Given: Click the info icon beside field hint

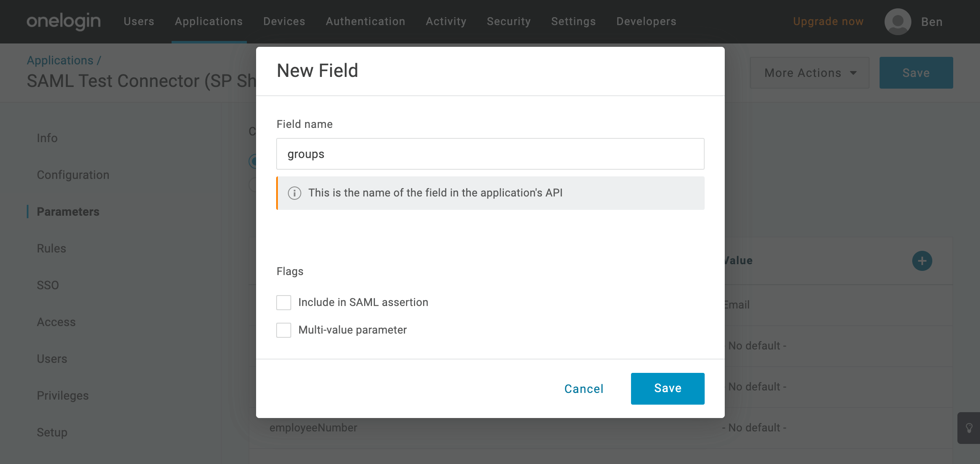Looking at the screenshot, I should [x=295, y=193].
